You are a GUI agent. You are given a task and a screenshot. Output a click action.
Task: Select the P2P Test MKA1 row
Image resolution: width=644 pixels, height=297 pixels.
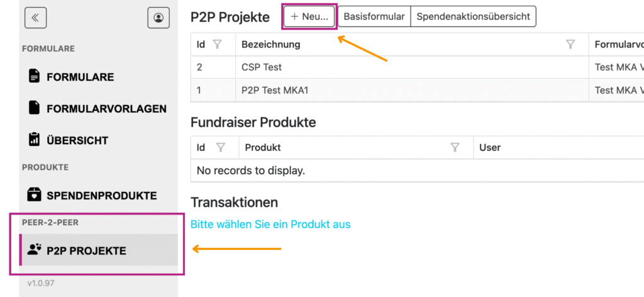pyautogui.click(x=275, y=90)
